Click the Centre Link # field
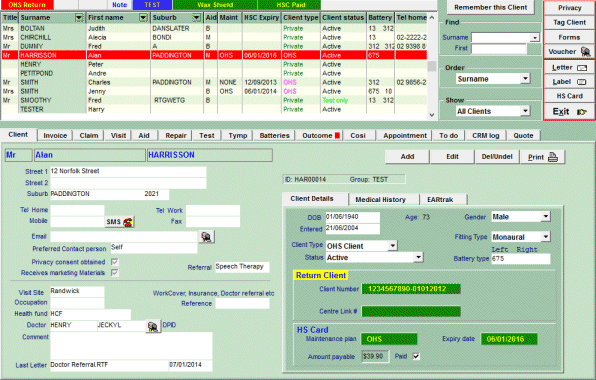This screenshot has width=596, height=380. point(411,312)
